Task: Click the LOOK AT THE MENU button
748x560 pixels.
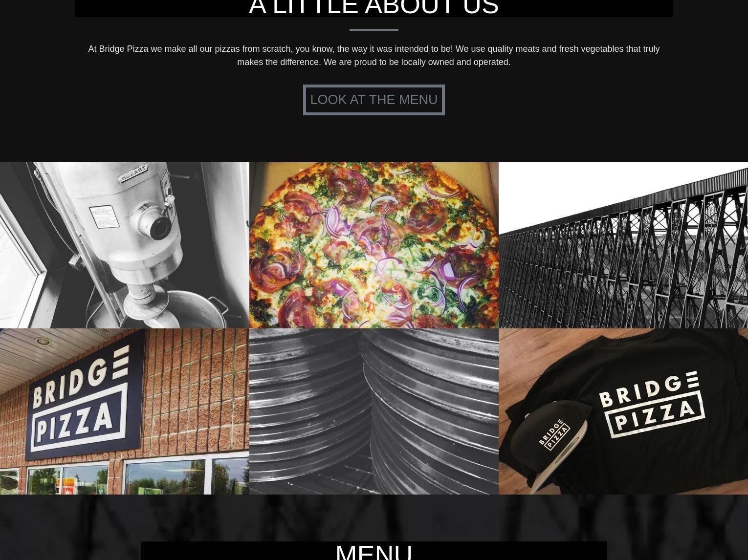Action: pyautogui.click(x=374, y=100)
